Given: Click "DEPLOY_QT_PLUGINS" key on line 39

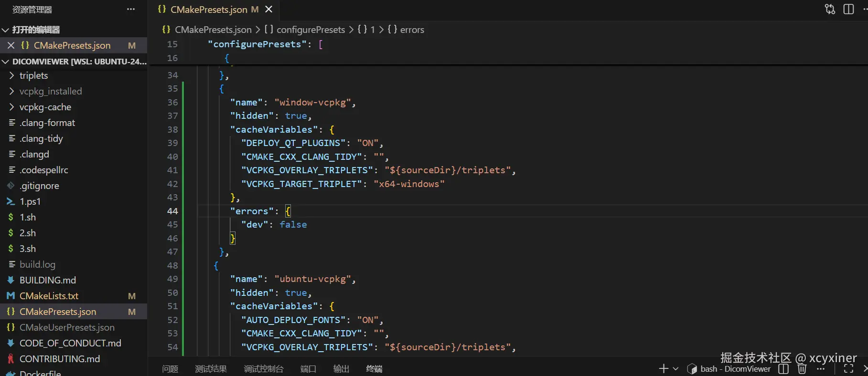Looking at the screenshot, I should [x=293, y=143].
